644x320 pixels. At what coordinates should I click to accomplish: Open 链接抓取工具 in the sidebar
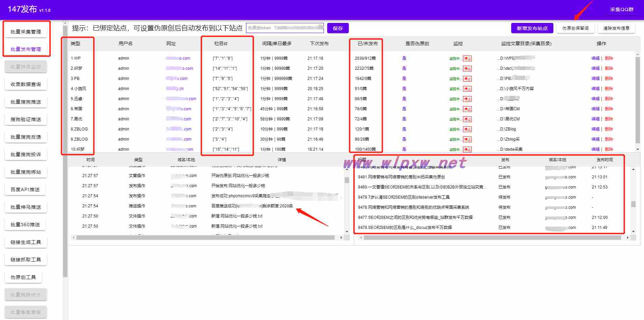pos(26,260)
